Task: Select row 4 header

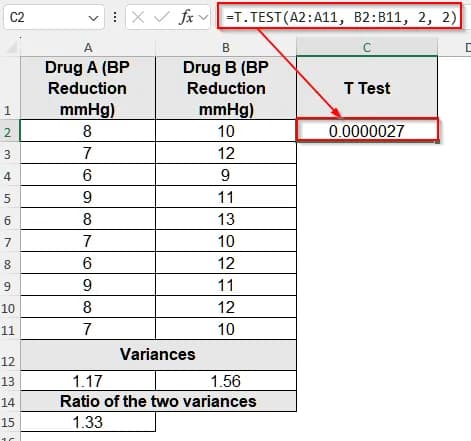Action: [x=10, y=175]
